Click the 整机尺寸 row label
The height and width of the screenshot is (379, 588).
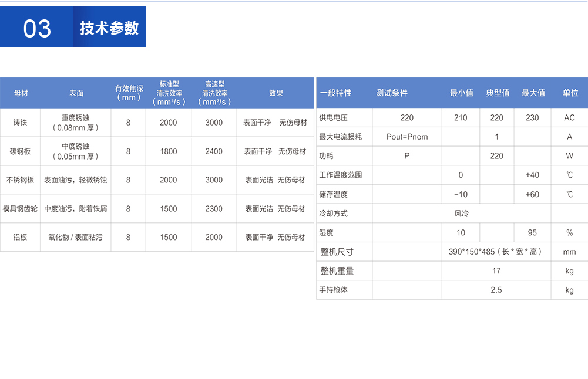(337, 252)
